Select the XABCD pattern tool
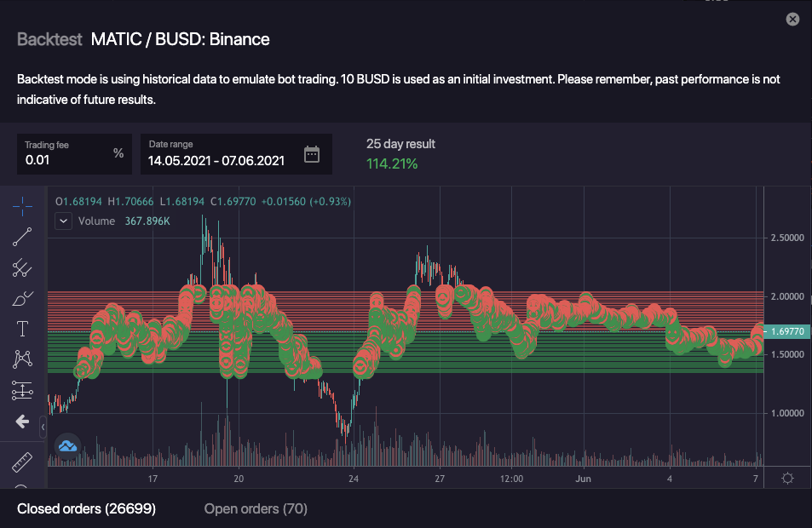 pos(23,359)
